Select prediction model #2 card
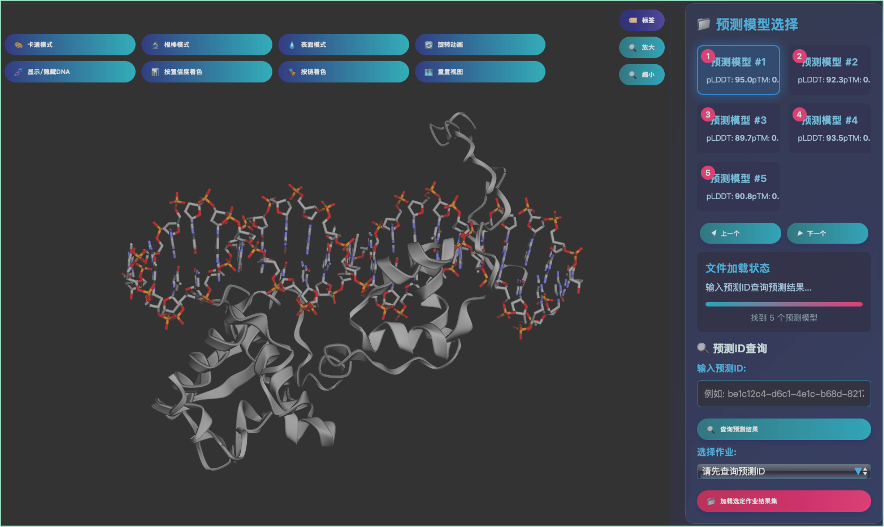Screen dimensions: 884x527 click(x=829, y=70)
